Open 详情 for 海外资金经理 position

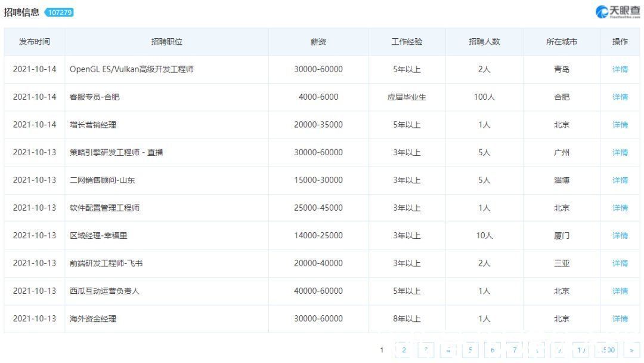point(620,319)
